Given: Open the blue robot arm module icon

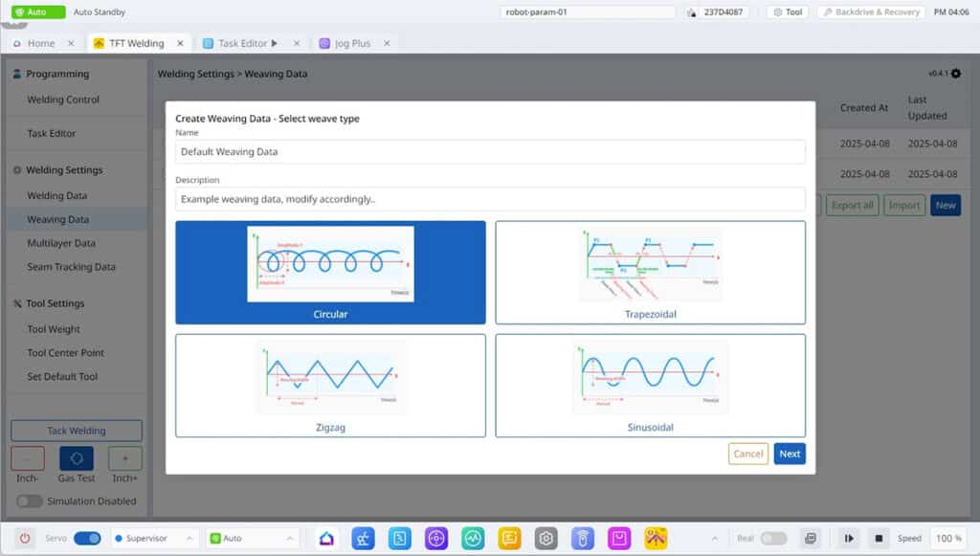Looking at the screenshot, I should [363, 538].
